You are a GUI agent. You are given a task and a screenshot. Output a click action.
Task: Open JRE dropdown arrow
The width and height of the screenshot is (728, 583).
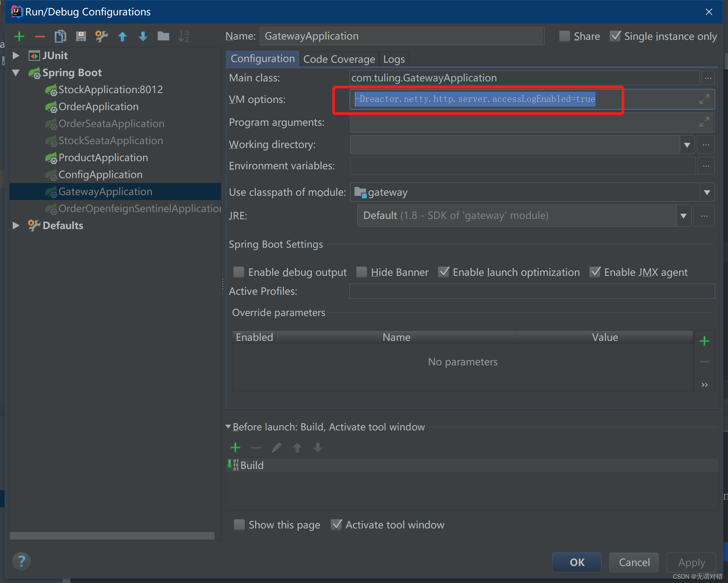pyautogui.click(x=683, y=216)
